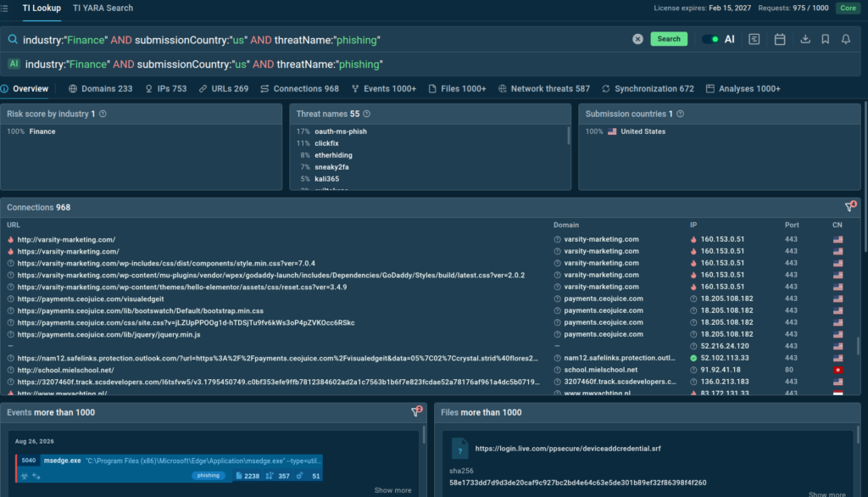Bookmark this search query
The height and width of the screenshot is (497, 868).
tap(826, 39)
